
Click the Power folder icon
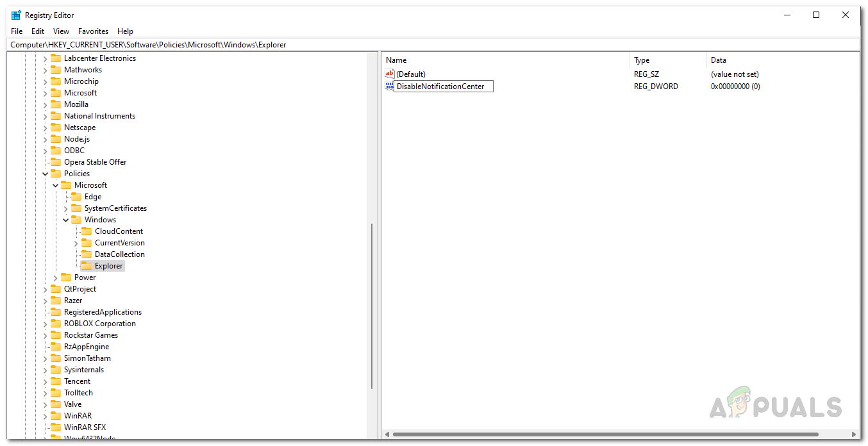tap(66, 277)
